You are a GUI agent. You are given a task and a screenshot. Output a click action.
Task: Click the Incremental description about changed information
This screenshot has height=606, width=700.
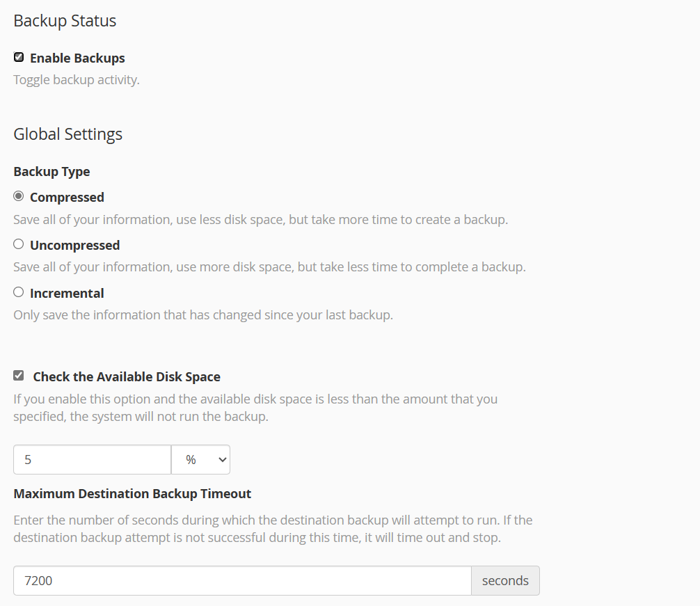pyautogui.click(x=203, y=315)
